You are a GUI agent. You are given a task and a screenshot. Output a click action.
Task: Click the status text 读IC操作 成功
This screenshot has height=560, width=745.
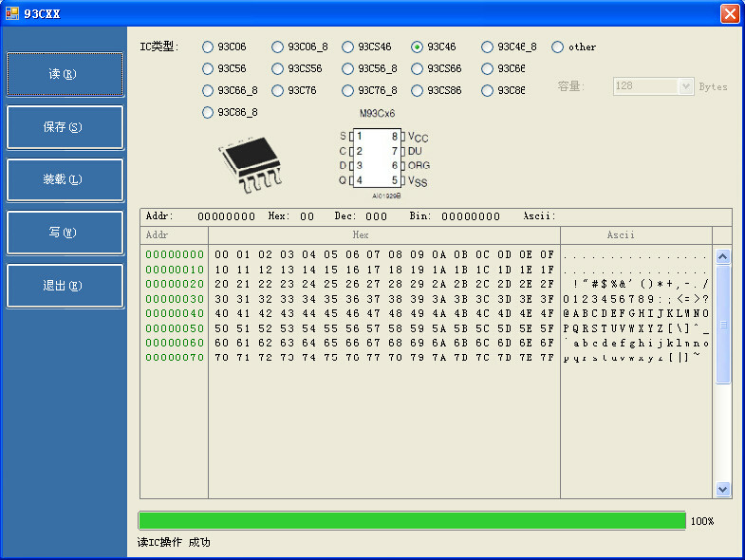174,542
